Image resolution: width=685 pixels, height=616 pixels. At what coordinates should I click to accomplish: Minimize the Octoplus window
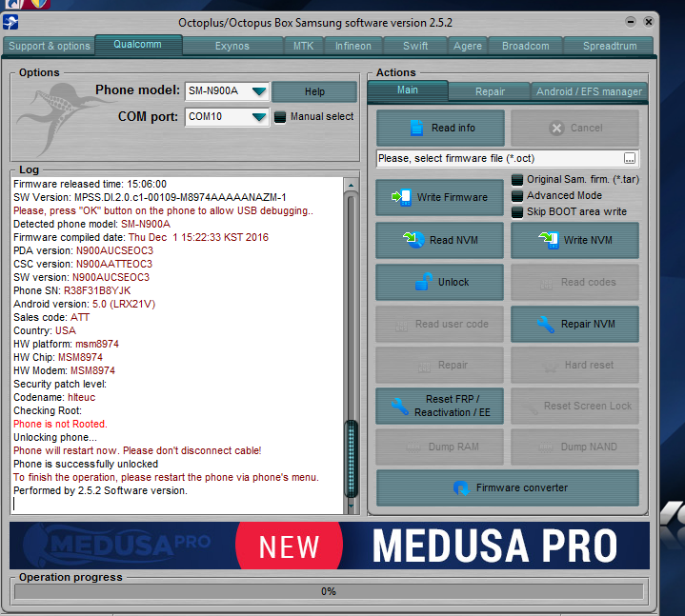click(631, 21)
